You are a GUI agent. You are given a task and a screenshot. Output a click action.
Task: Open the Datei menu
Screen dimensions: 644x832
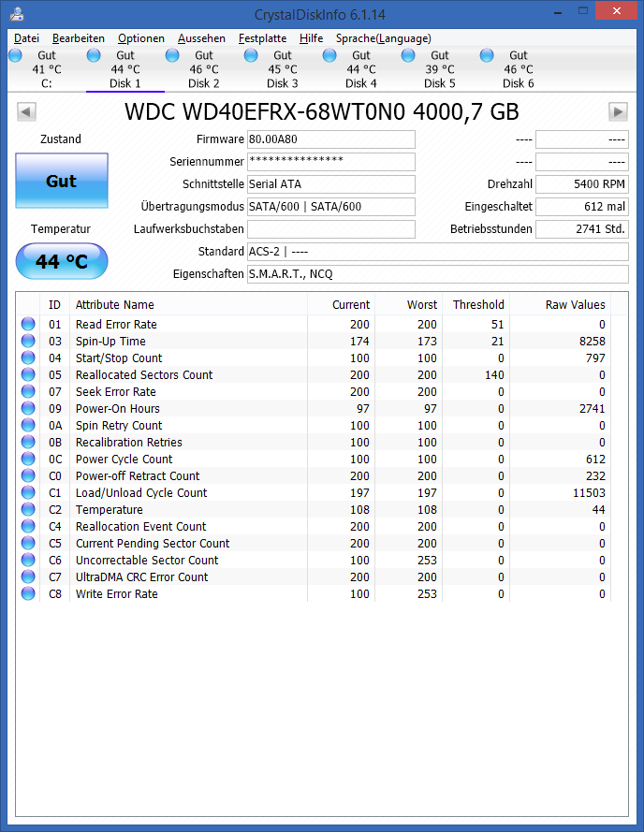point(26,38)
